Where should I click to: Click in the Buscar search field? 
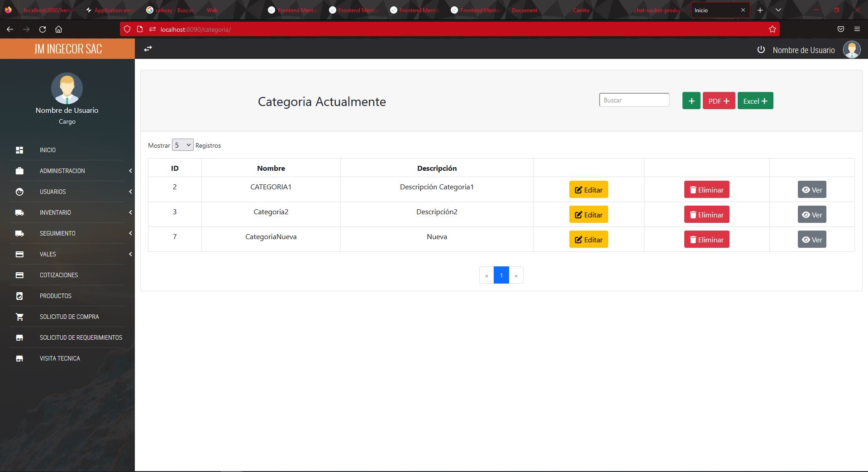(634, 100)
